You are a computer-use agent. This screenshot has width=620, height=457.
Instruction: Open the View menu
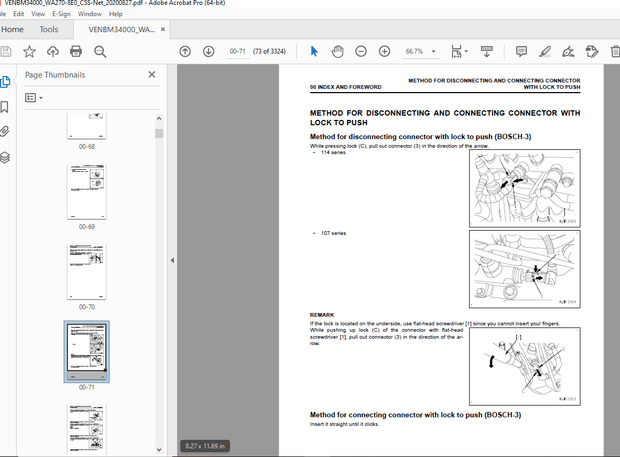point(38,14)
